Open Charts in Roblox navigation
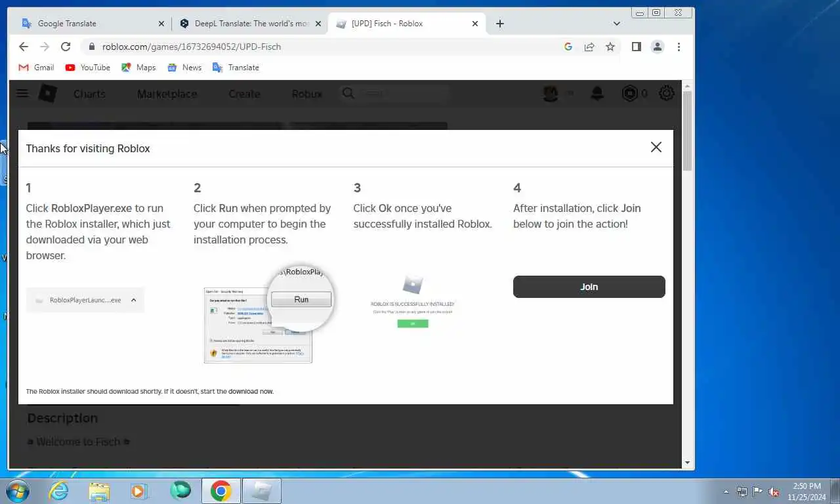This screenshot has height=504, width=840. pos(89,94)
